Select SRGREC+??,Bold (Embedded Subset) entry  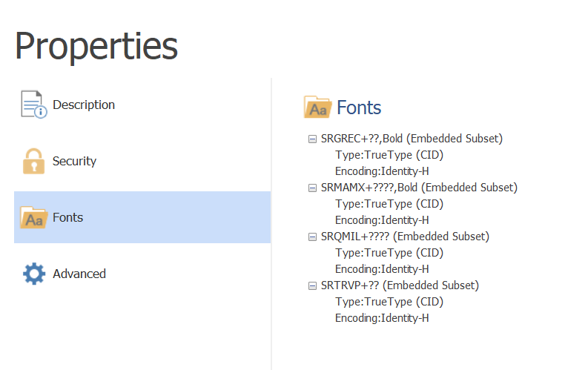(412, 139)
